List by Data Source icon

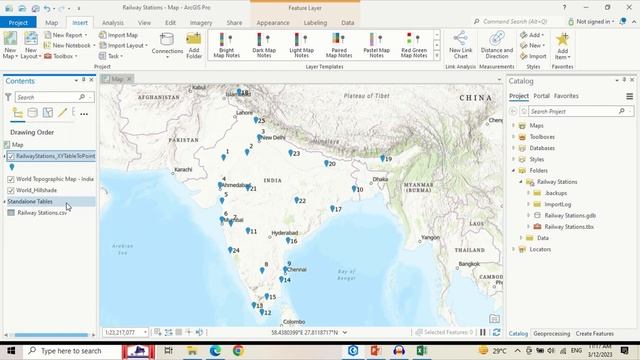33,113
